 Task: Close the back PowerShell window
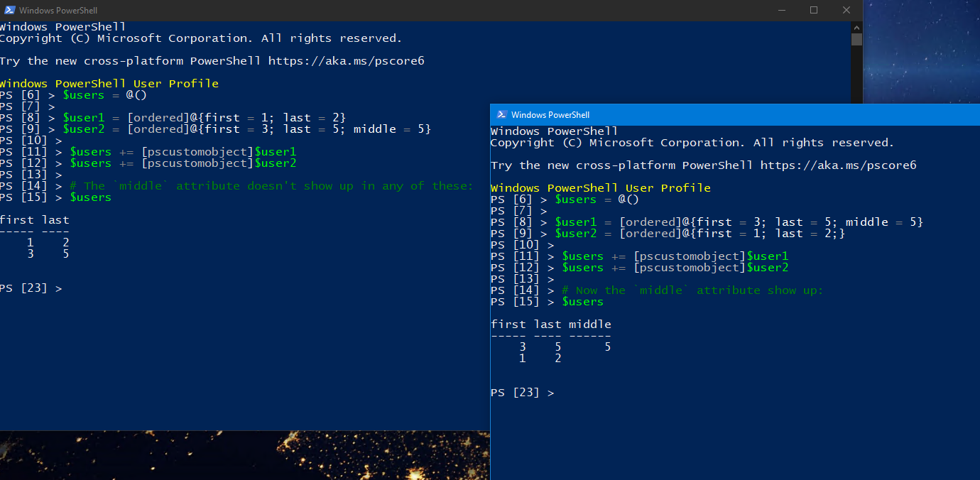coord(846,10)
